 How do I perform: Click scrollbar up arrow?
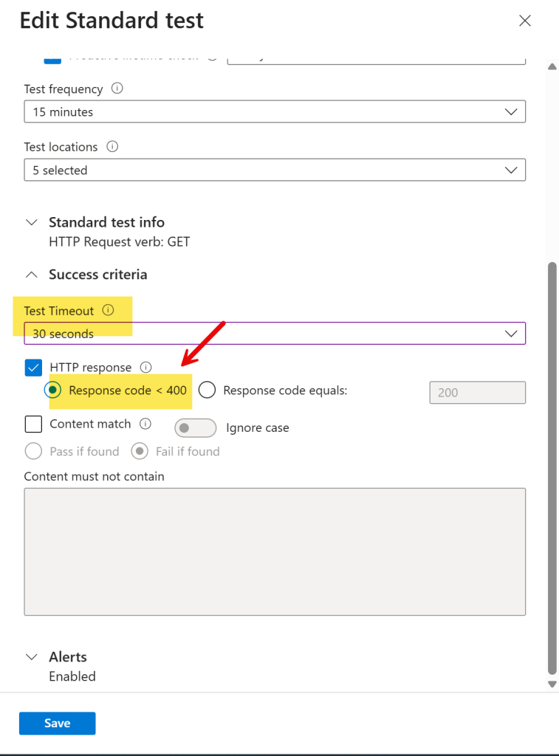(552, 66)
